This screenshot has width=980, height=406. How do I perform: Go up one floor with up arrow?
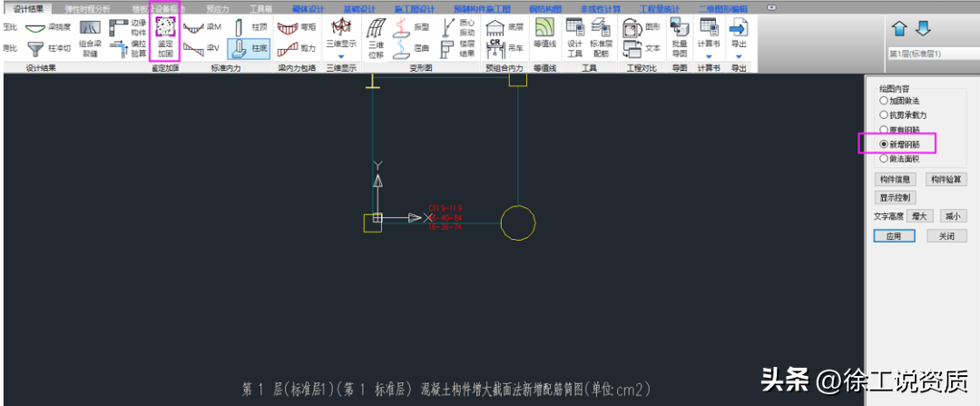point(899,28)
